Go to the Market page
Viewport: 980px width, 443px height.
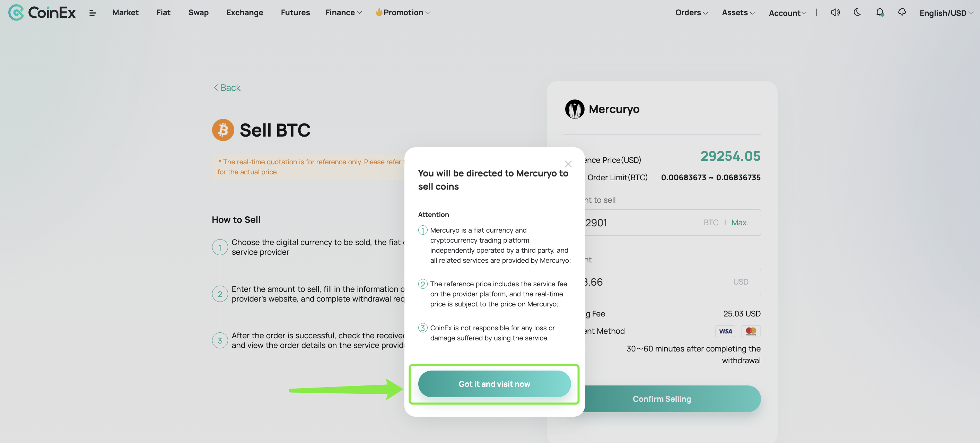(125, 12)
